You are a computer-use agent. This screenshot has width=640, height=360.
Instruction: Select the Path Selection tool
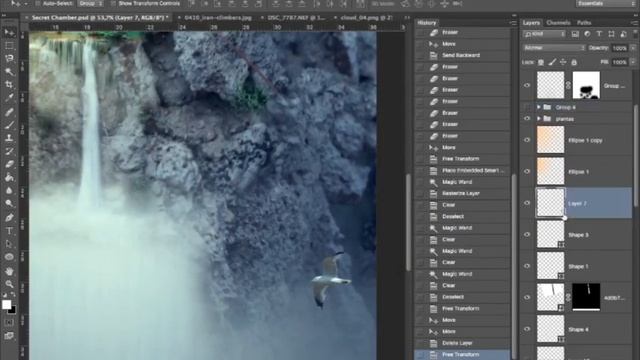point(9,244)
